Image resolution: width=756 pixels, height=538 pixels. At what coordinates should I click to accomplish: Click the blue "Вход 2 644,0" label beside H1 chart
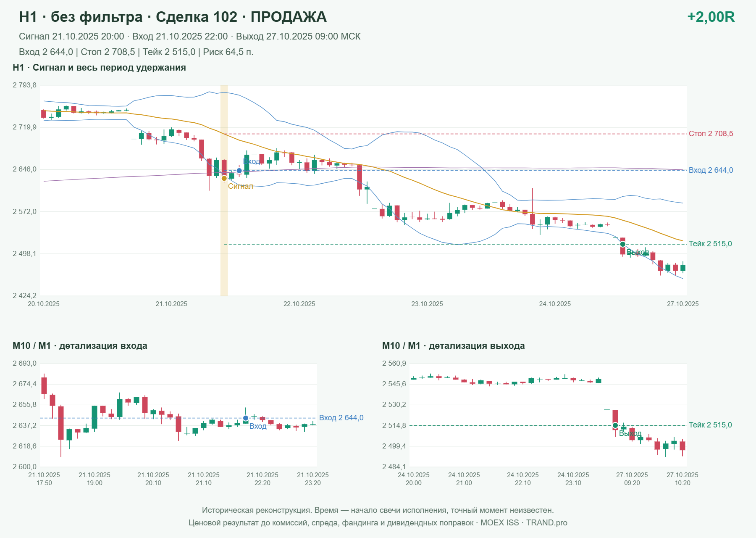(711, 170)
